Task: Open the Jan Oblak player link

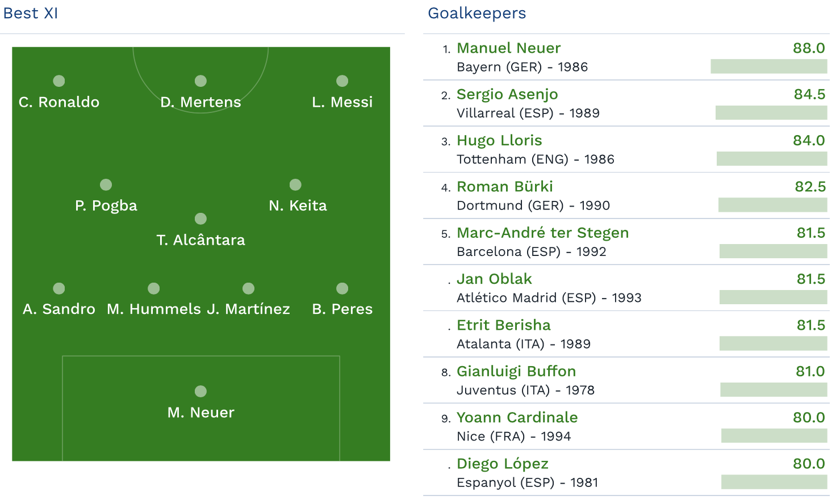Action: [494, 279]
